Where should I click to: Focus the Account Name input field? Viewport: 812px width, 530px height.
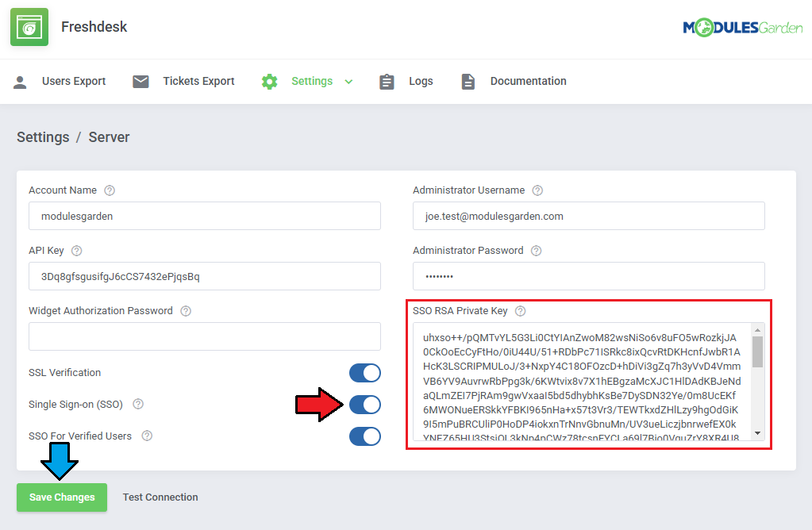coord(205,216)
